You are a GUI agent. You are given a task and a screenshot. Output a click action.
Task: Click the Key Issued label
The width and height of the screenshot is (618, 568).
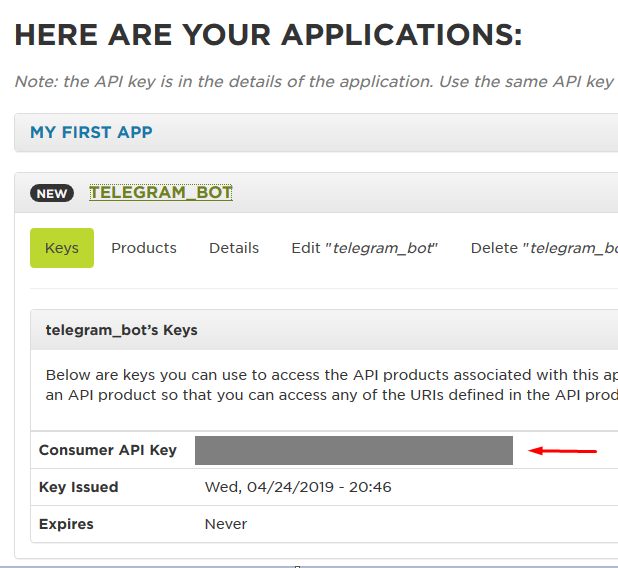(79, 487)
